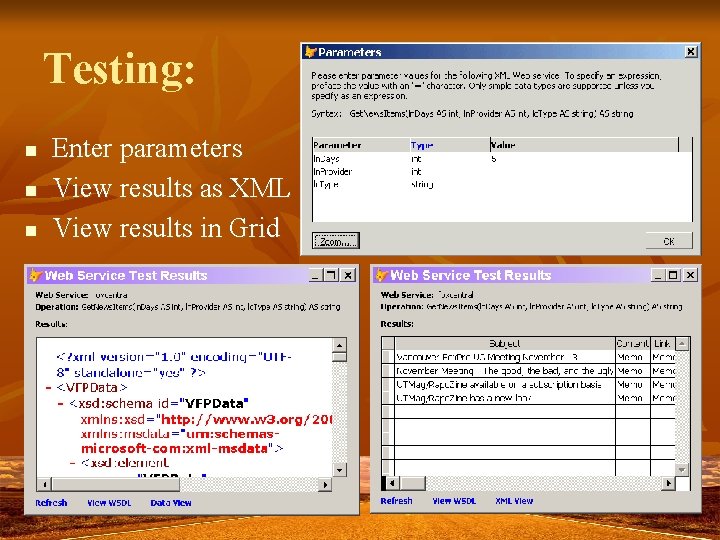The width and height of the screenshot is (720, 540).
Task: Click the fox icon in the XML results title bar
Action: click(x=35, y=276)
